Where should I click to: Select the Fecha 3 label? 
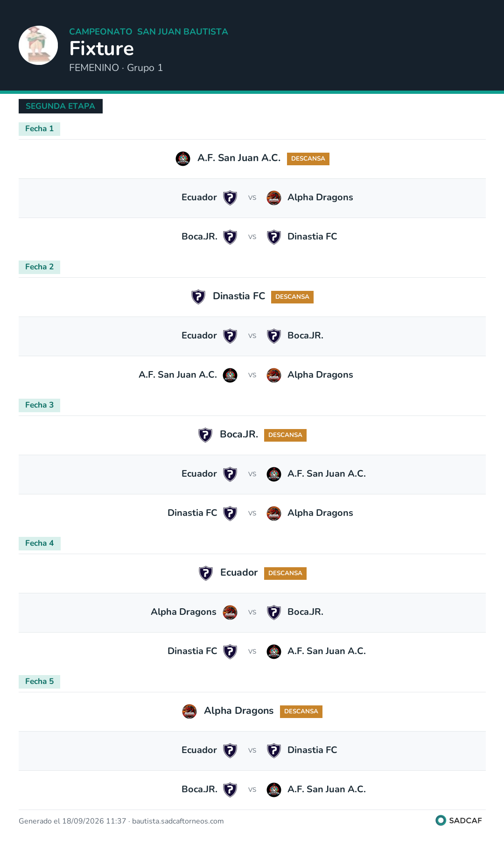[40, 405]
